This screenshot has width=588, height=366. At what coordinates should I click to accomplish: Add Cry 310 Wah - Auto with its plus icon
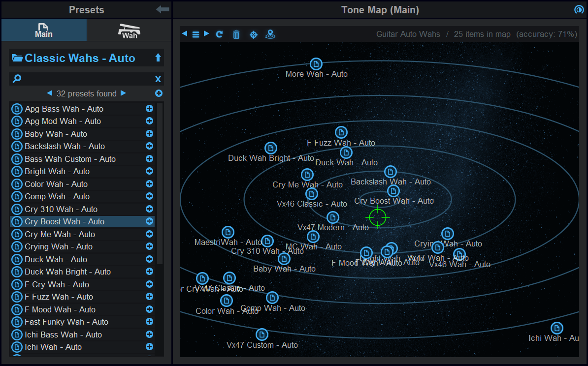click(x=149, y=209)
